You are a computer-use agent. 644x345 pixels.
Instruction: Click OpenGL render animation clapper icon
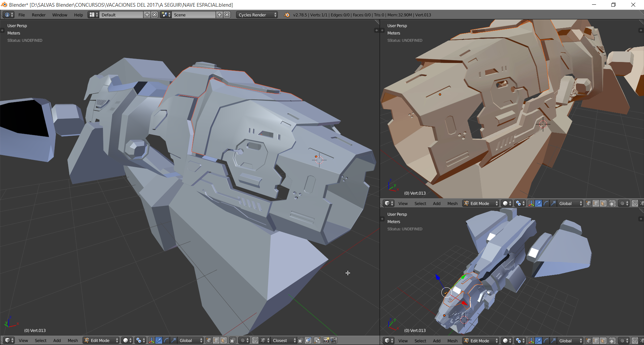pyautogui.click(x=334, y=340)
